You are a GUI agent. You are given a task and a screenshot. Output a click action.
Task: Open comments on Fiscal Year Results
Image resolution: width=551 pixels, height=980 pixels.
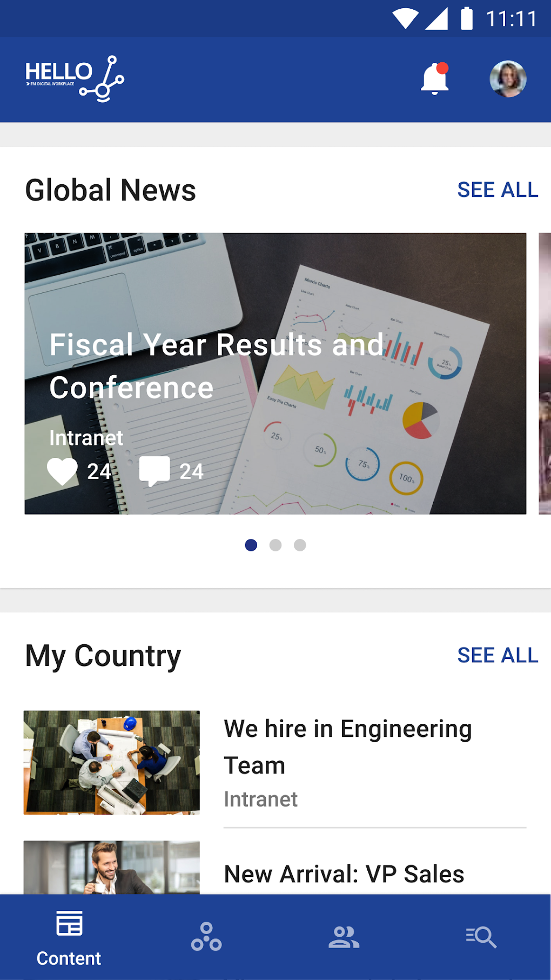pos(154,471)
